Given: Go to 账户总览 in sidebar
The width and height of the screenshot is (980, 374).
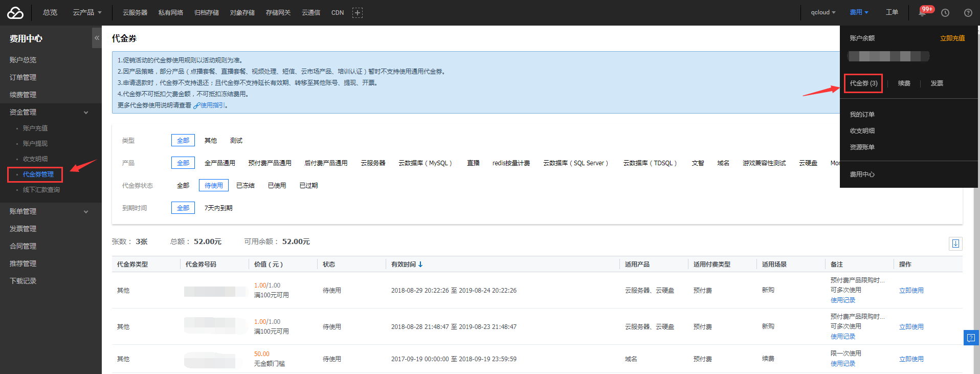Looking at the screenshot, I should (x=23, y=60).
